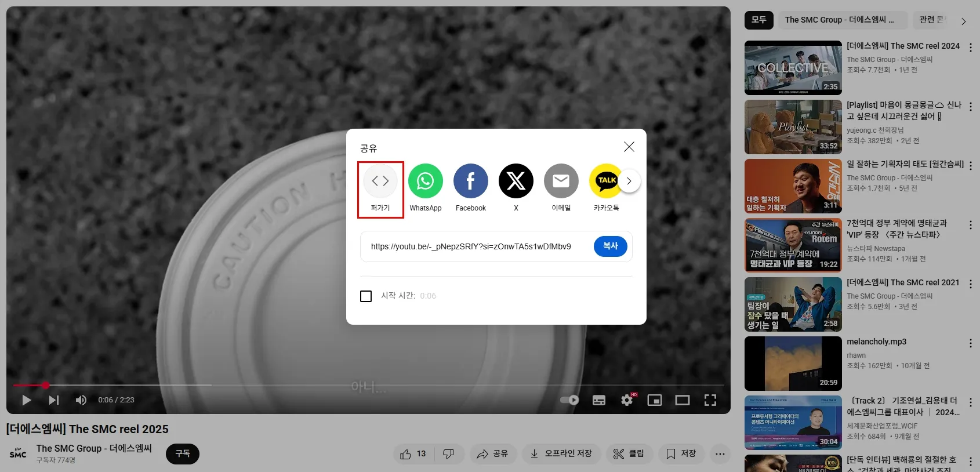Skip to the next video
This screenshot has width=980, height=472.
coord(54,400)
